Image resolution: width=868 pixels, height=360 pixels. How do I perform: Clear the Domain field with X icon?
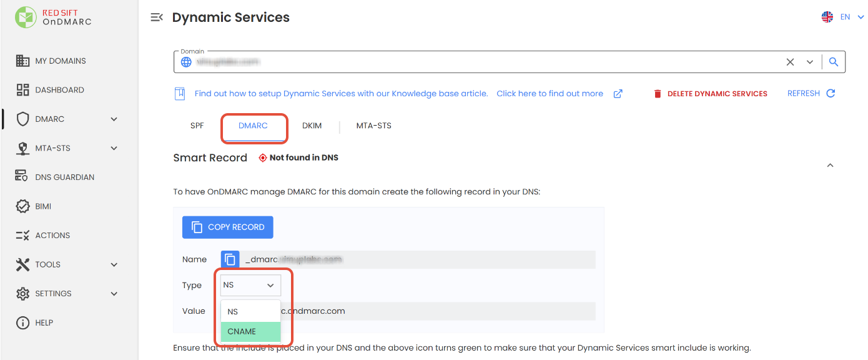click(790, 62)
